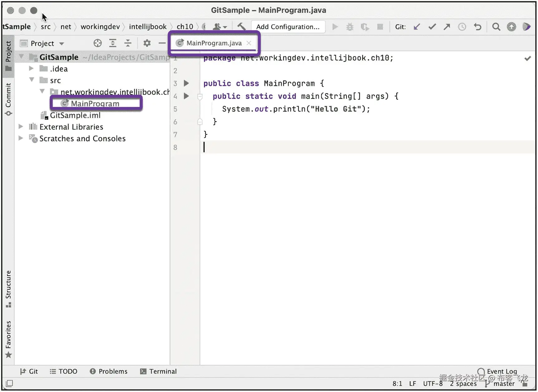Click the LF line separator selector
538x392 pixels.
pyautogui.click(x=413, y=384)
